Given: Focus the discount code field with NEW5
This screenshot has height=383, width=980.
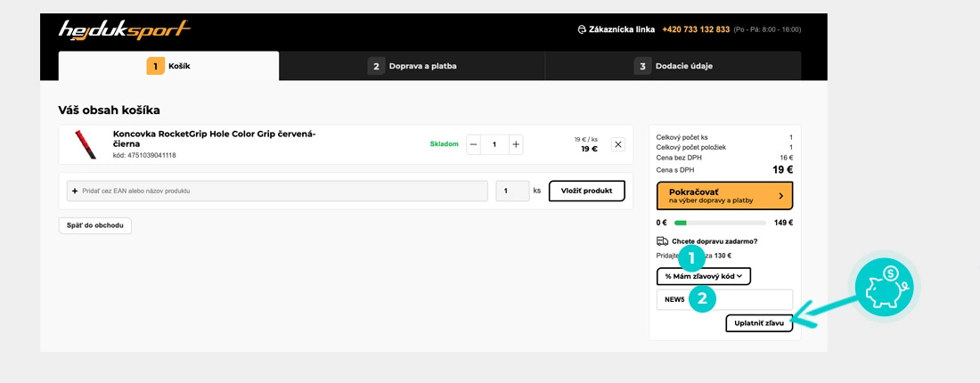Looking at the screenshot, I should (724, 299).
